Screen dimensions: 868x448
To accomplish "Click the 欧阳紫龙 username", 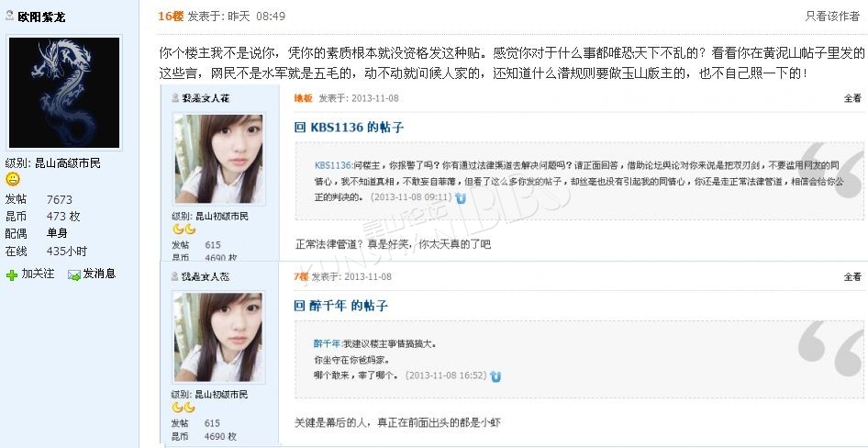I will point(41,17).
